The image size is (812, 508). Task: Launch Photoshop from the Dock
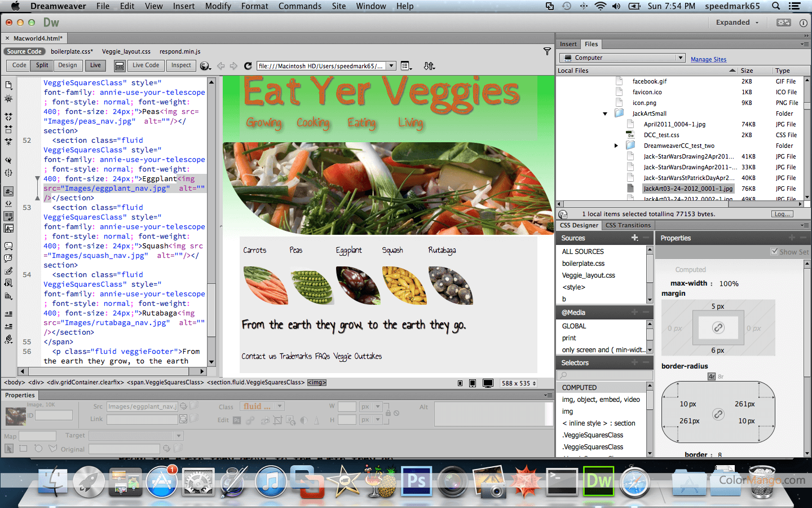click(x=416, y=481)
